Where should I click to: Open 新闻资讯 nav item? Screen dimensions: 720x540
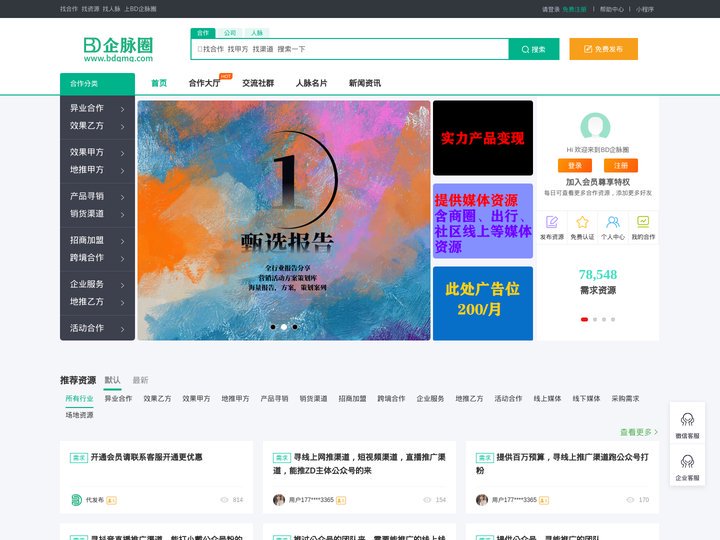(x=365, y=83)
